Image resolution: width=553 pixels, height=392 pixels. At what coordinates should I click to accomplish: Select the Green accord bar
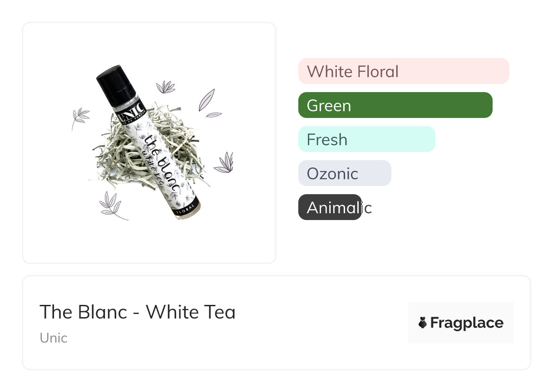click(x=395, y=105)
